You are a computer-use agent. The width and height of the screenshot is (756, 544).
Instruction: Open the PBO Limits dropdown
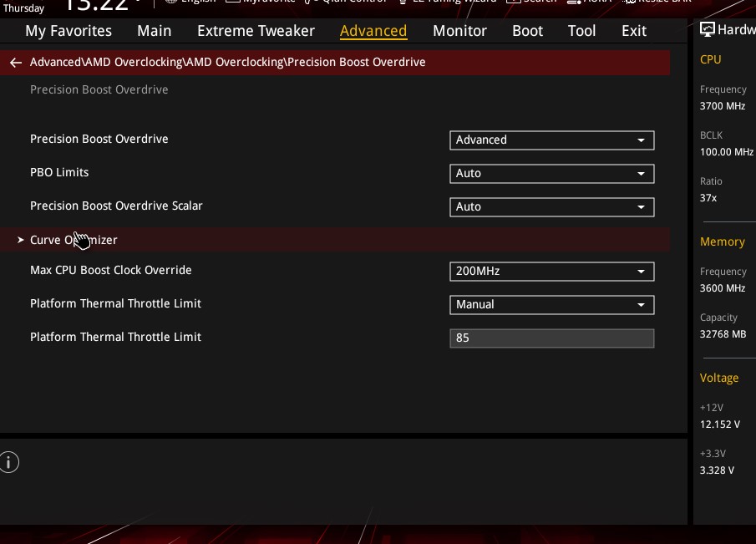pos(551,173)
